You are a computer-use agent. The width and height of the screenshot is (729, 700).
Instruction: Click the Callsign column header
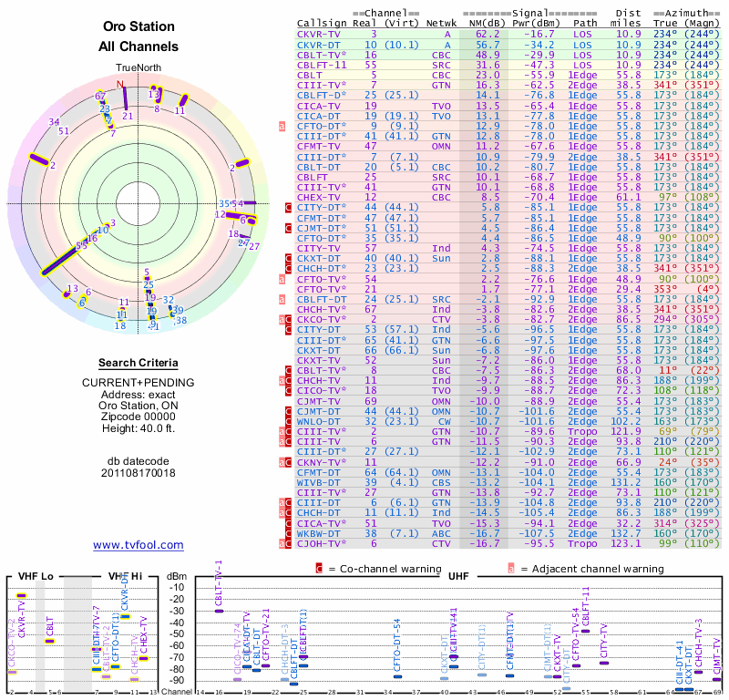tap(322, 24)
